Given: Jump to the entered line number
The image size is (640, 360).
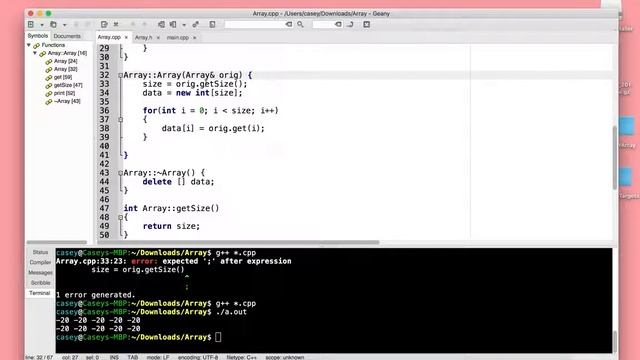Looking at the screenshot, I should pyautogui.click(x=350, y=24).
